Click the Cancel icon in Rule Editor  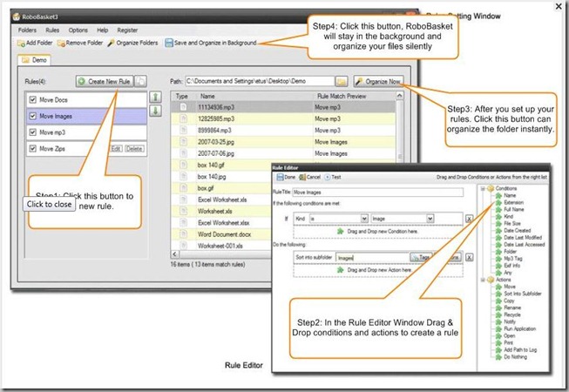(x=302, y=178)
